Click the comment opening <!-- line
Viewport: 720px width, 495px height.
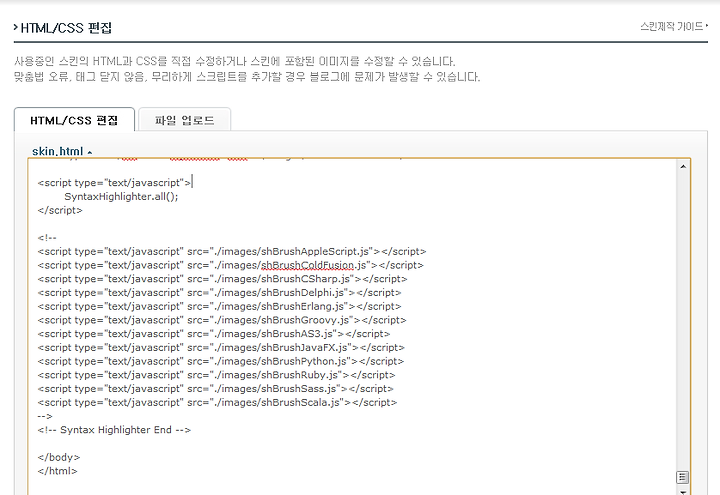pyautogui.click(x=47, y=238)
